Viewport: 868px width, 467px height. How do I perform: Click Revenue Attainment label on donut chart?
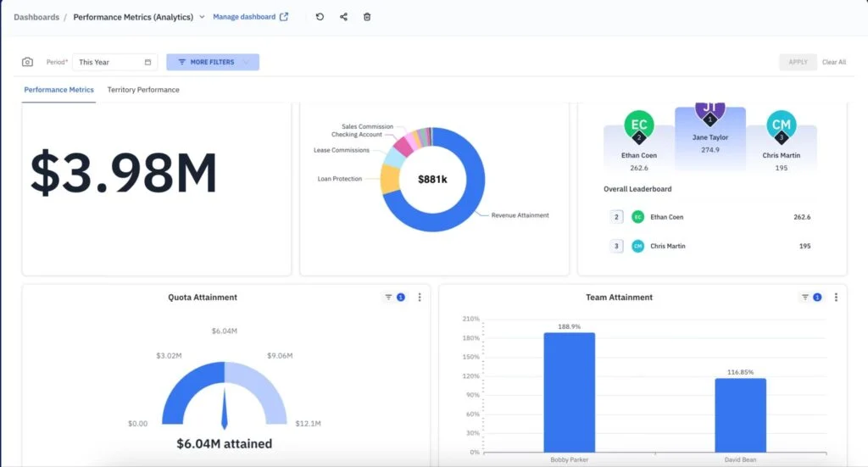point(520,215)
